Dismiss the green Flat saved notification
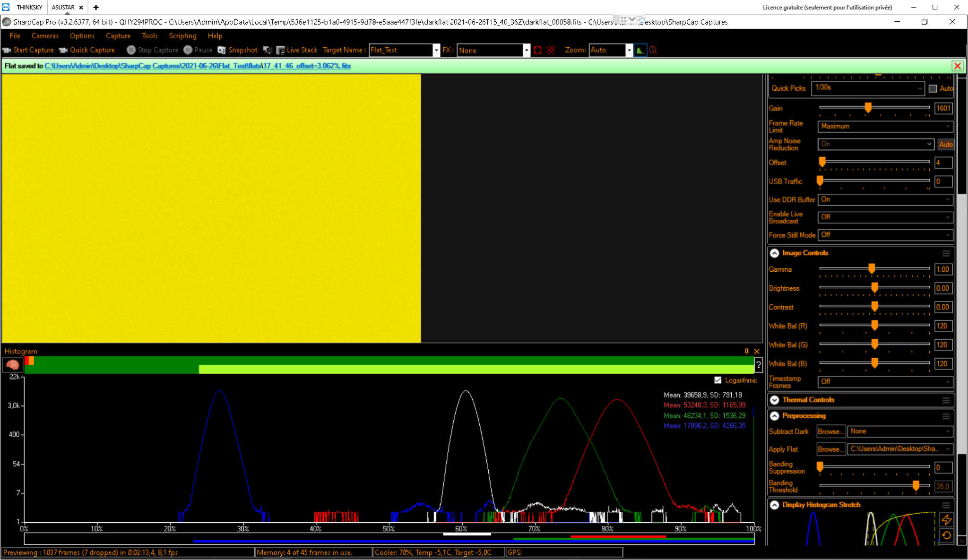968x560 pixels. 958,66
